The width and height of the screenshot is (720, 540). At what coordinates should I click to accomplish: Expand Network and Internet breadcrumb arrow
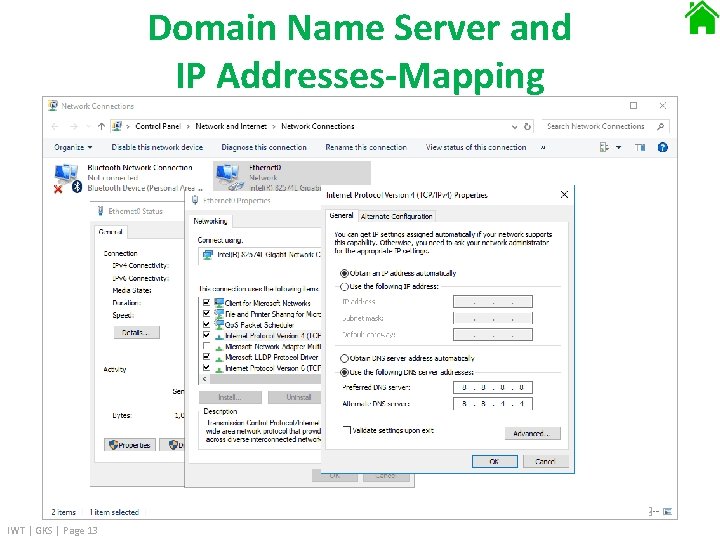(x=274, y=127)
